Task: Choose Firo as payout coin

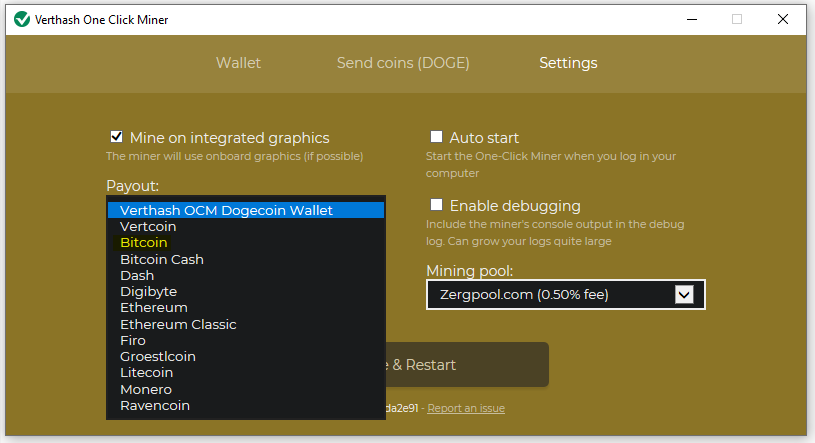Action: click(246, 341)
